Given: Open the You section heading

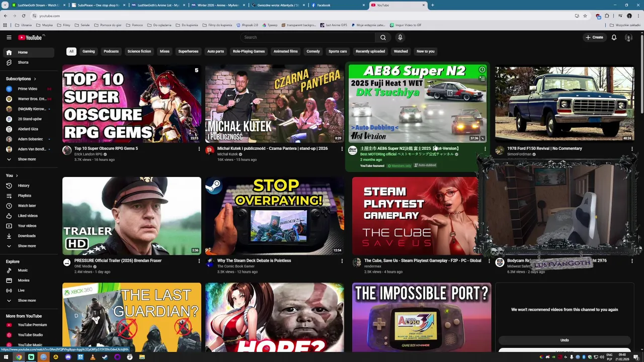Looking at the screenshot, I should [12, 175].
